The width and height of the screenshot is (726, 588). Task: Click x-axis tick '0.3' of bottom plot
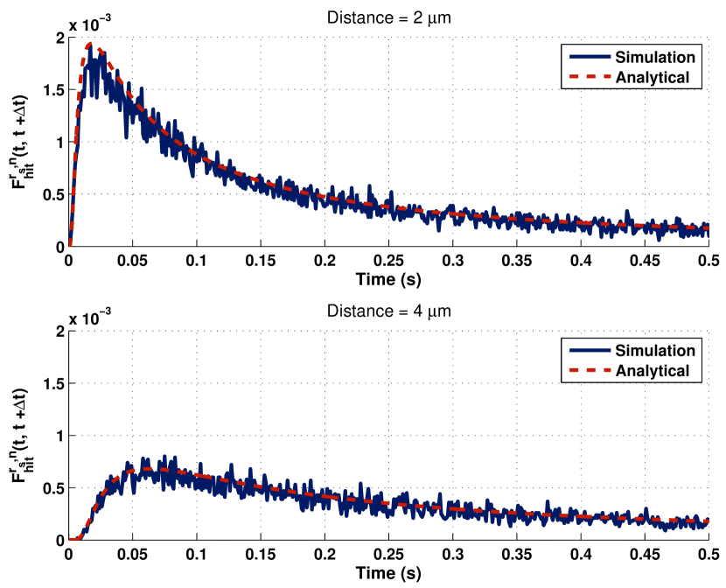pyautogui.click(x=453, y=554)
